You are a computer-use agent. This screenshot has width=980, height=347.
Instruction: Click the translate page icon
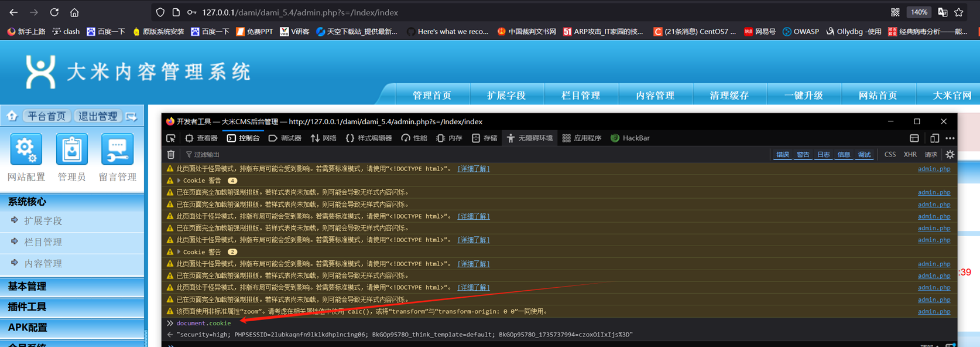coord(943,12)
